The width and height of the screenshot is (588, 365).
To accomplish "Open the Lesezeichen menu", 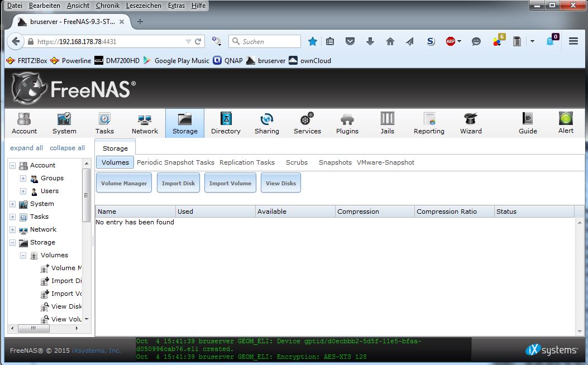I will 144,6.
